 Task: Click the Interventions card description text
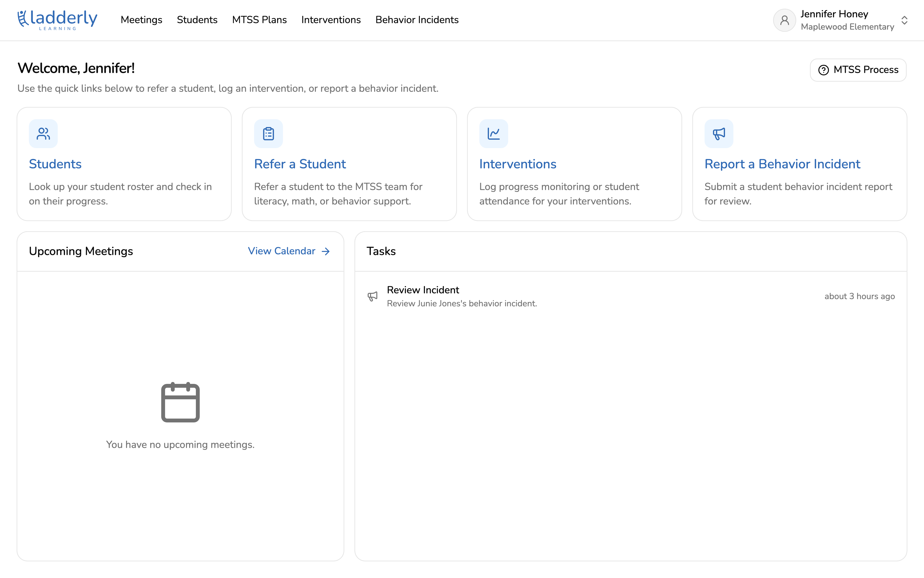click(559, 194)
